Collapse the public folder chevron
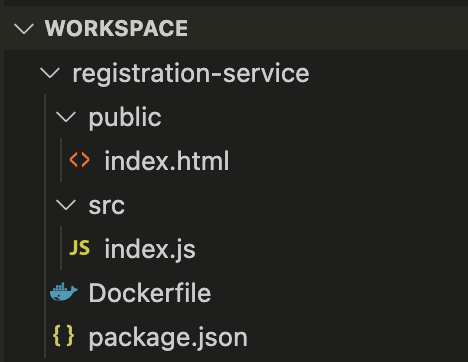The width and height of the screenshot is (468, 362). tap(66, 117)
